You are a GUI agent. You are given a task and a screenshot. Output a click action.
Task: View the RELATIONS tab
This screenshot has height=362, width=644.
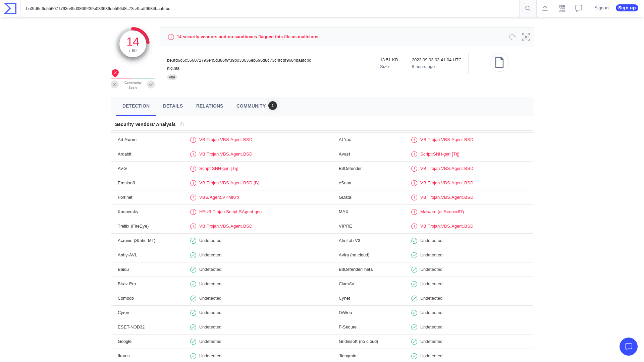pyautogui.click(x=210, y=106)
